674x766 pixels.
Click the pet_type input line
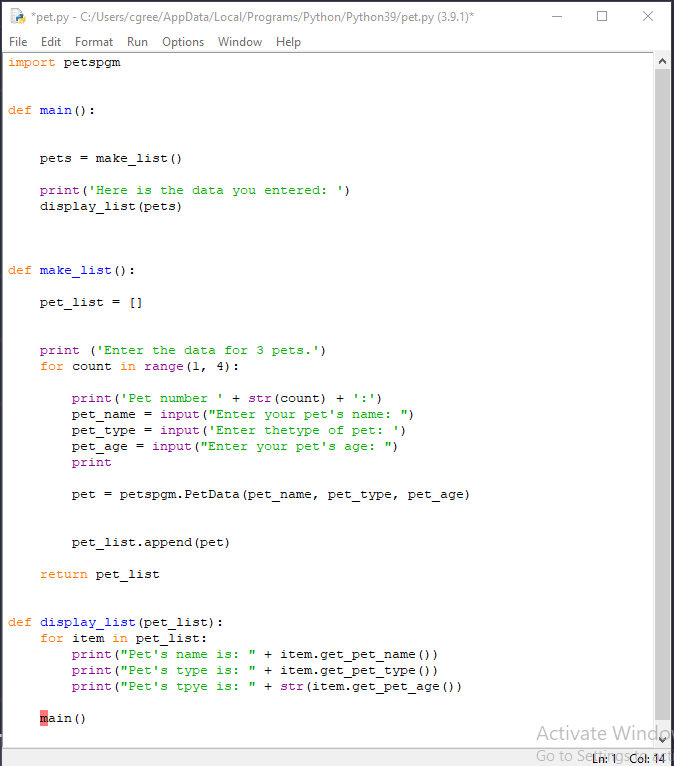point(239,431)
